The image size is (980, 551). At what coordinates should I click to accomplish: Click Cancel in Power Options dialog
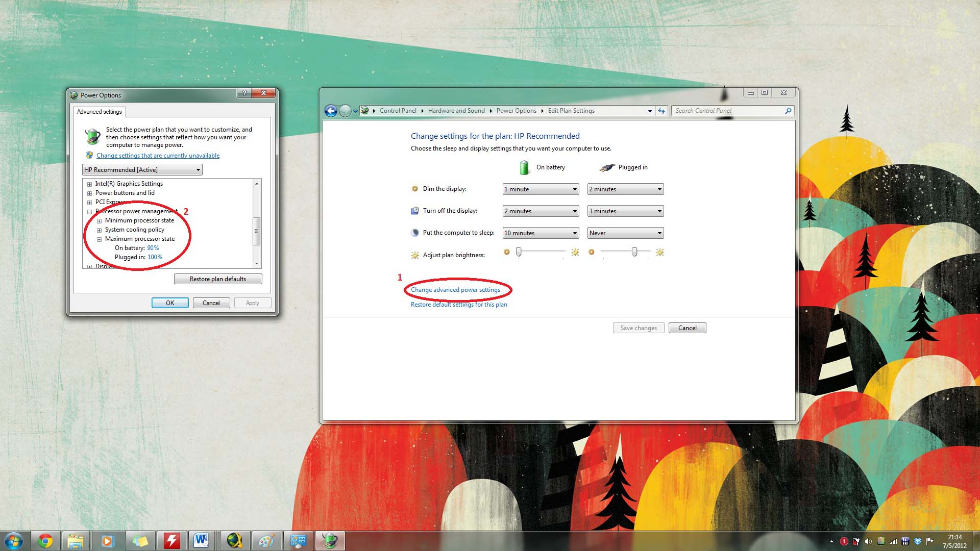pos(211,303)
